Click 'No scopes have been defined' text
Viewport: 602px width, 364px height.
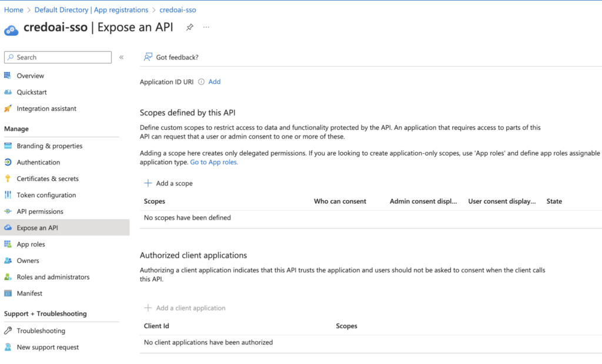pyautogui.click(x=188, y=217)
